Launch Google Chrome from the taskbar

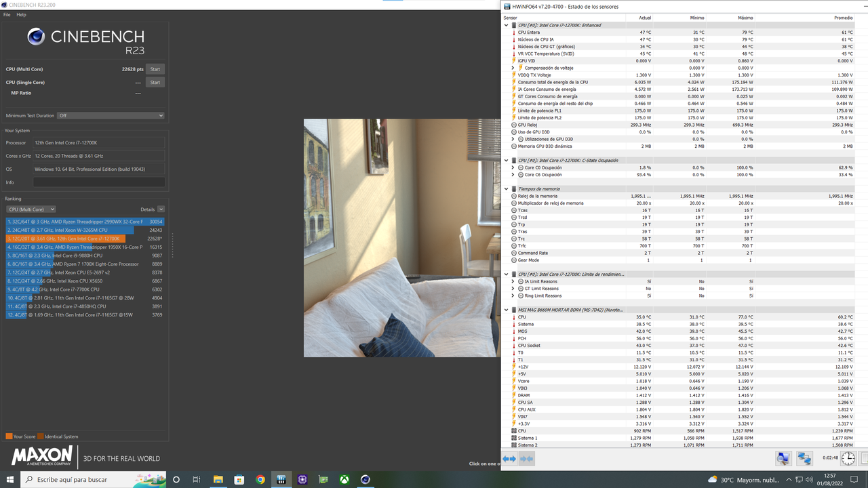click(x=260, y=479)
